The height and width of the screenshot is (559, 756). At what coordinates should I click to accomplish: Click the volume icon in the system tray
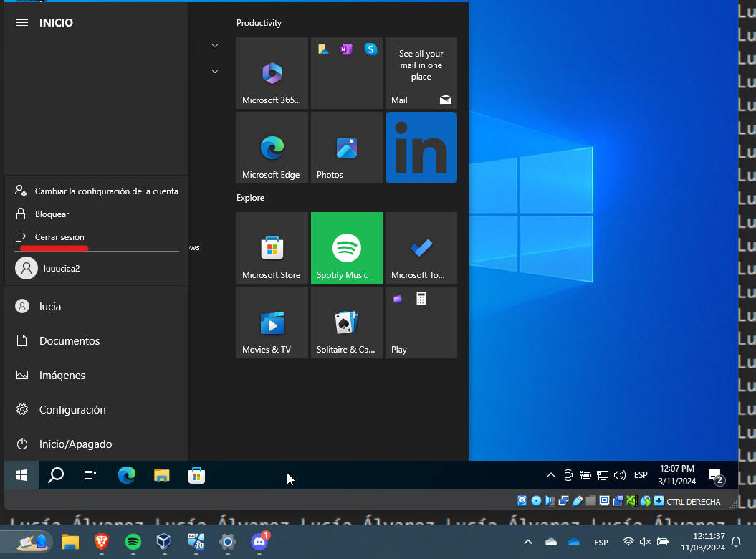[619, 474]
